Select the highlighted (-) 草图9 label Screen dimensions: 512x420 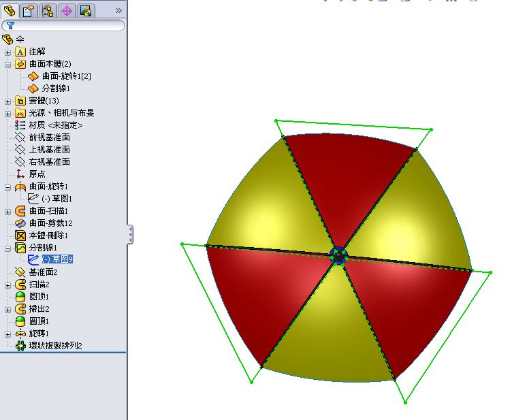(x=57, y=259)
